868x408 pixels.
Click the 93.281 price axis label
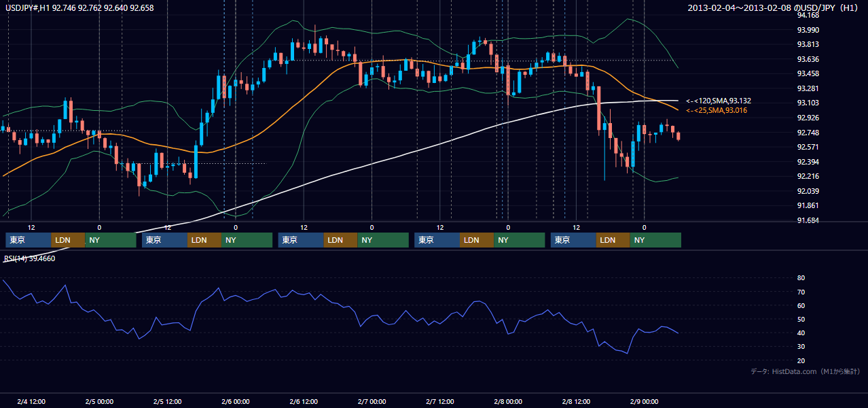(808, 88)
